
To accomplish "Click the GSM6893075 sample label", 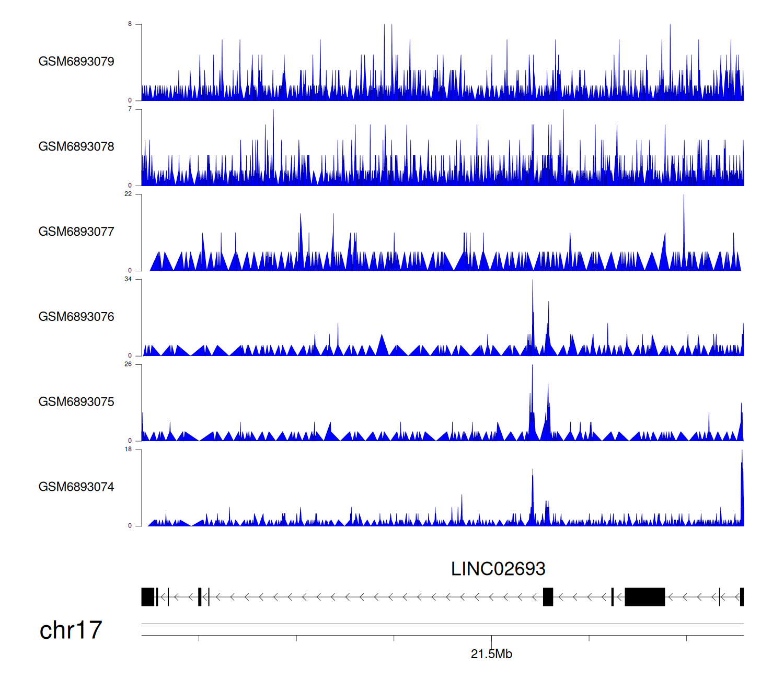I will 76,402.
